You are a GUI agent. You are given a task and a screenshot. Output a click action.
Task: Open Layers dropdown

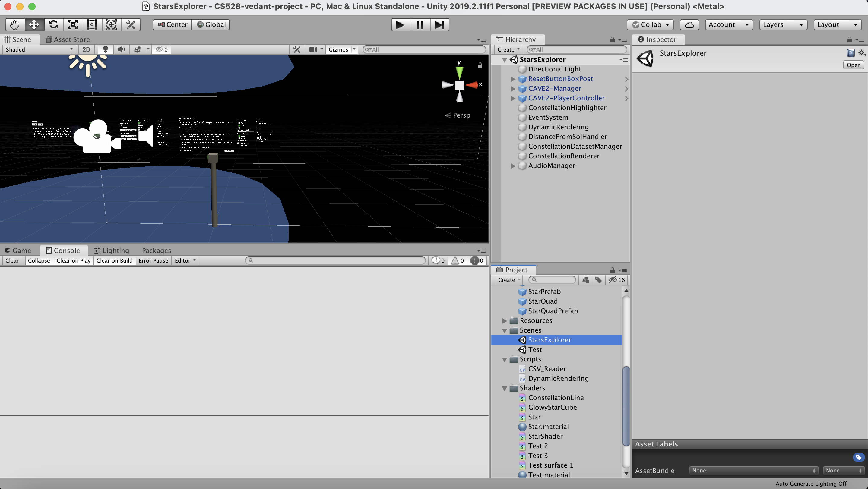783,25
